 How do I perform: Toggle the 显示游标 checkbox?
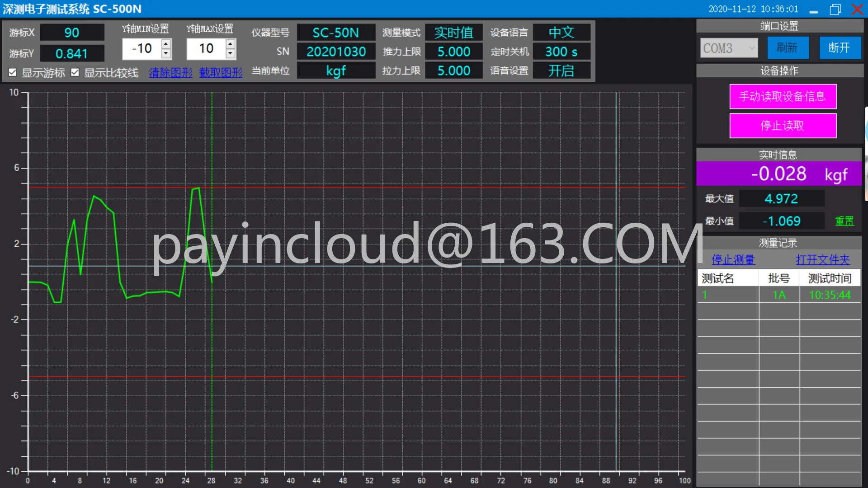pos(13,72)
